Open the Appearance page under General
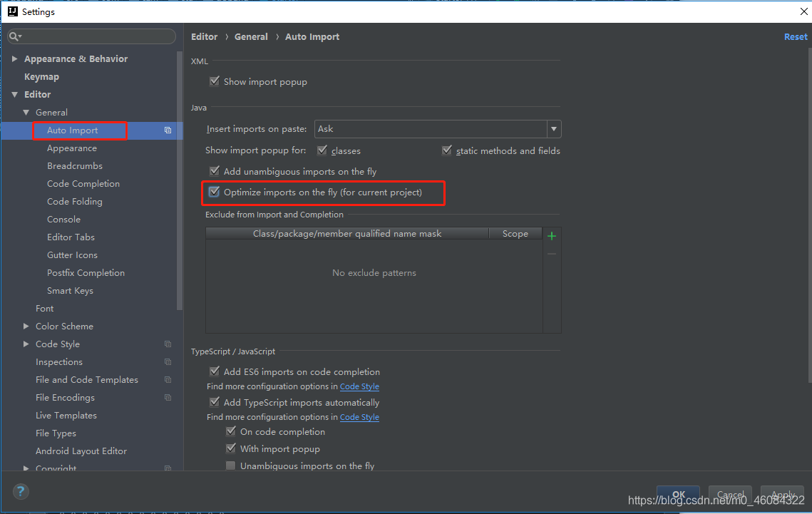This screenshot has width=812, height=514. [72, 148]
